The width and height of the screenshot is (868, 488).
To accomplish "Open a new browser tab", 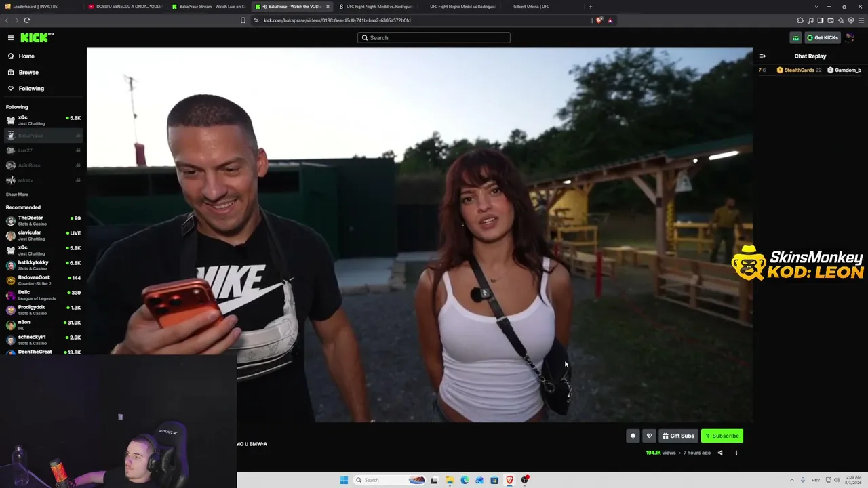I will 590,7.
